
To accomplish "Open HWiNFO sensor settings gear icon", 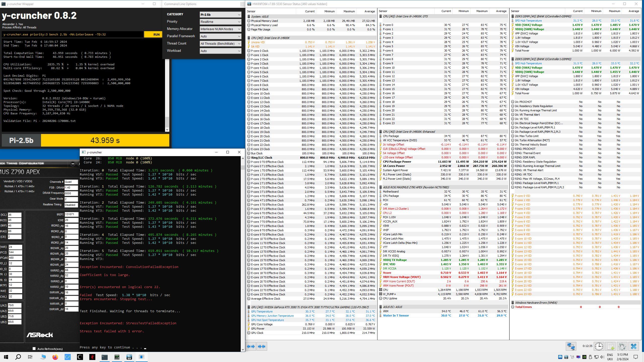I will [622, 346].
